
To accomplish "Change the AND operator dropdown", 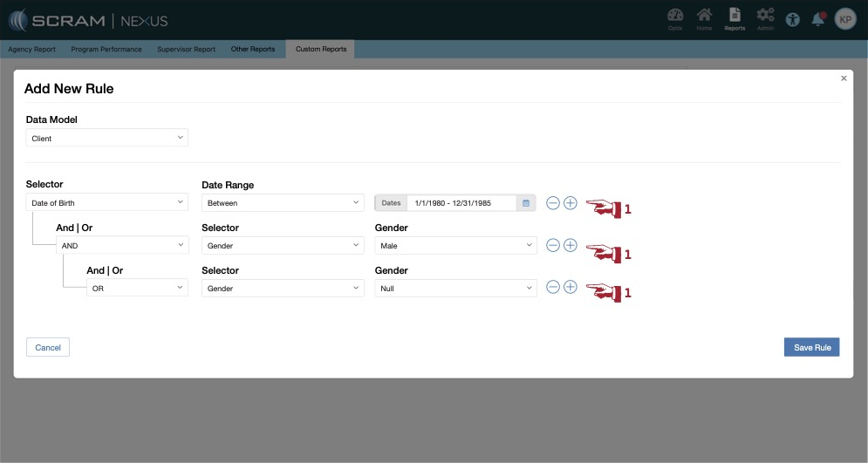I will pyautogui.click(x=122, y=246).
